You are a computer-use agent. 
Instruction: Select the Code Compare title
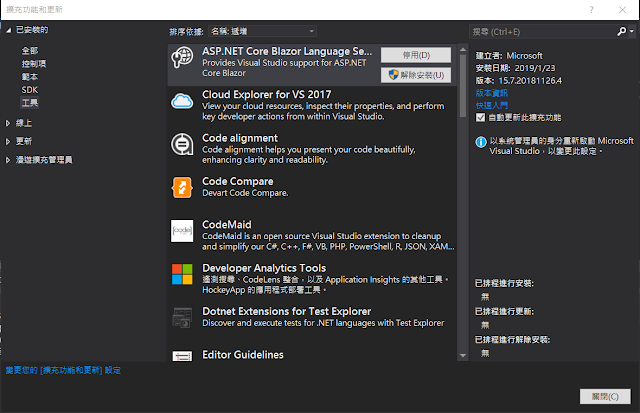click(x=238, y=182)
